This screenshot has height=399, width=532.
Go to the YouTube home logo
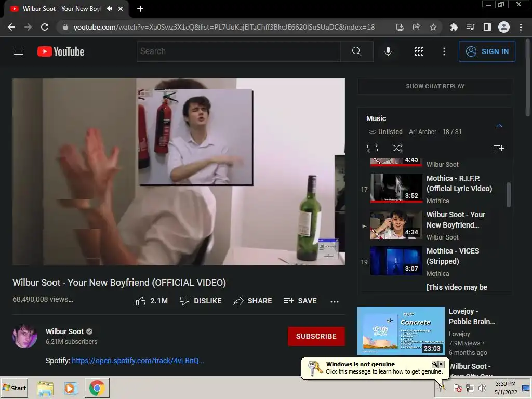point(61,51)
